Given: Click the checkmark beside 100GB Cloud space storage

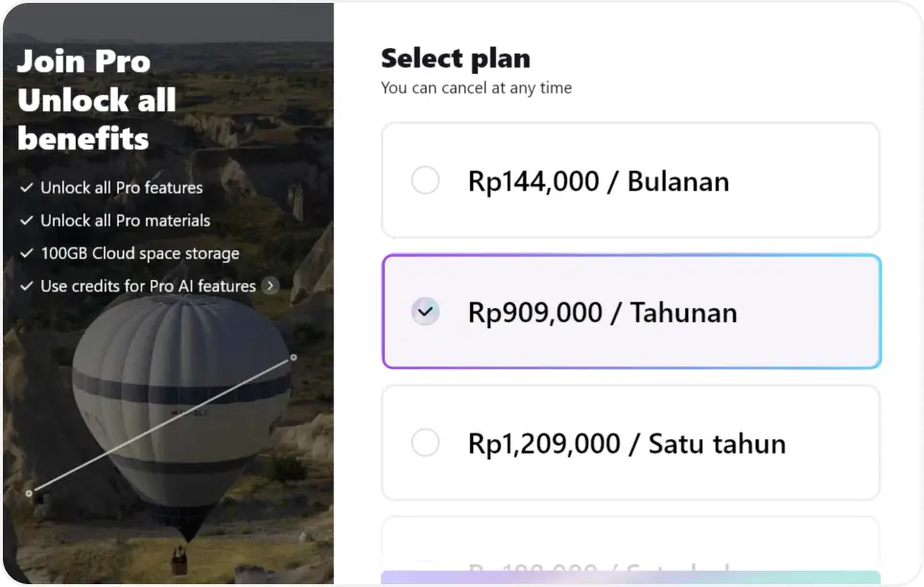Looking at the screenshot, I should (x=26, y=253).
